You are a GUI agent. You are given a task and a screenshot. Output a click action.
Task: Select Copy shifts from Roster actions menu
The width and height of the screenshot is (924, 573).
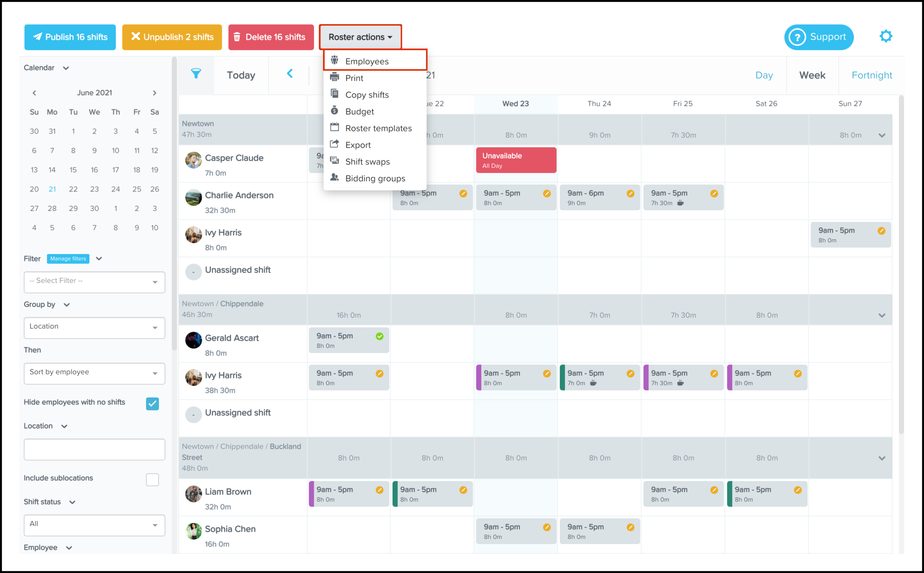tap(367, 95)
